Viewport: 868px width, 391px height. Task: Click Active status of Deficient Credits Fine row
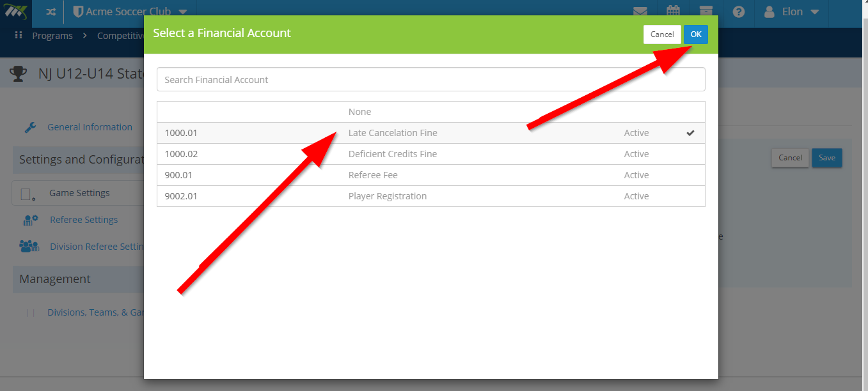click(636, 154)
